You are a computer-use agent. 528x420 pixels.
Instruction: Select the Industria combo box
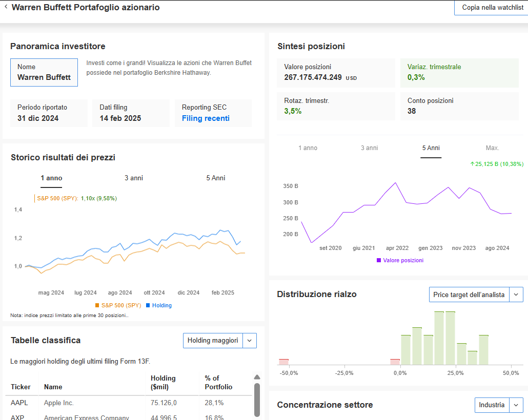click(x=499, y=405)
